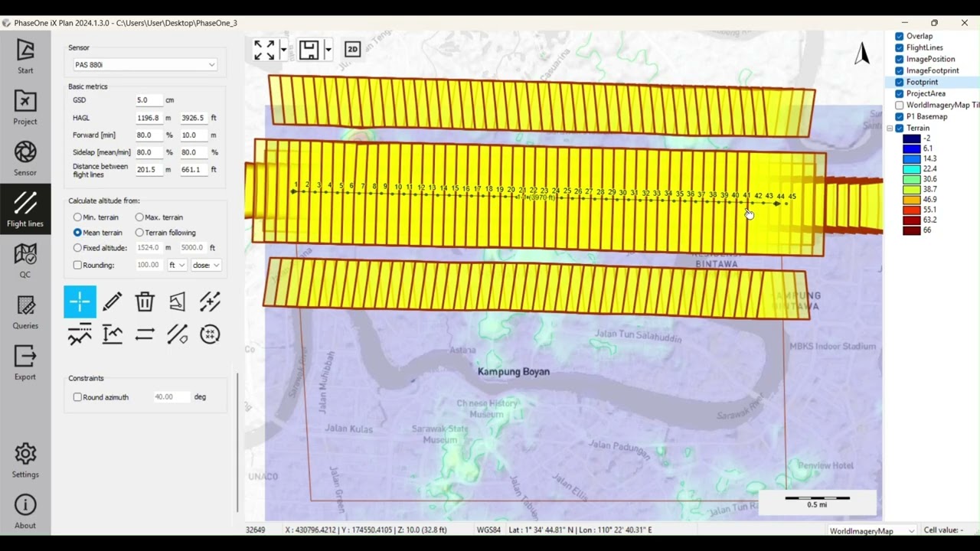Open Settings from the sidebar

tap(25, 460)
